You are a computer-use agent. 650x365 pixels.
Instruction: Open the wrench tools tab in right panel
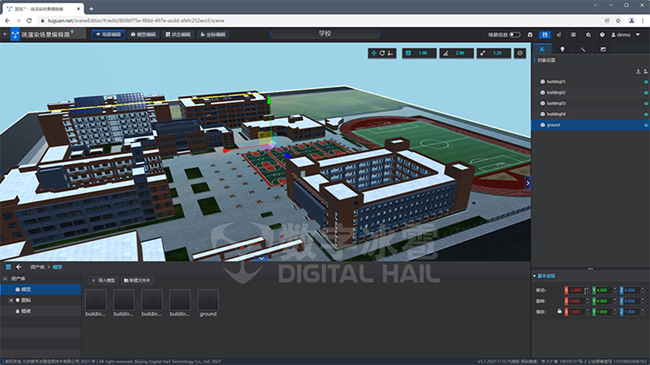[583, 49]
